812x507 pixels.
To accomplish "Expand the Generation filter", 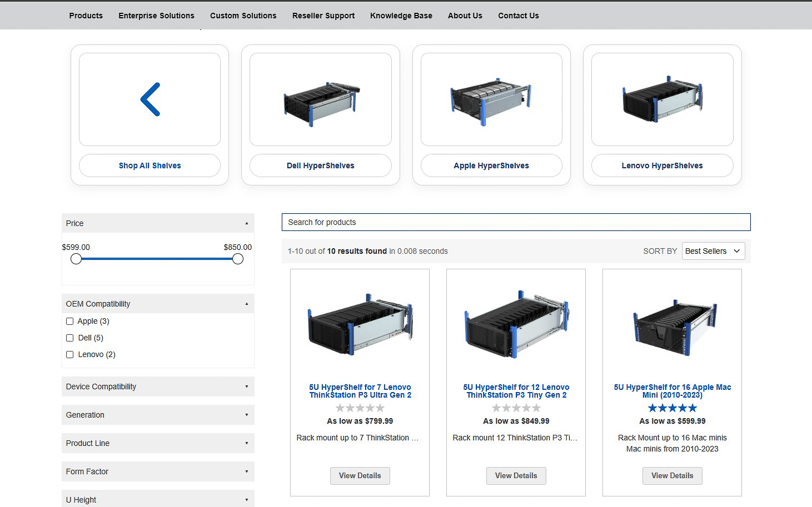I will point(158,415).
